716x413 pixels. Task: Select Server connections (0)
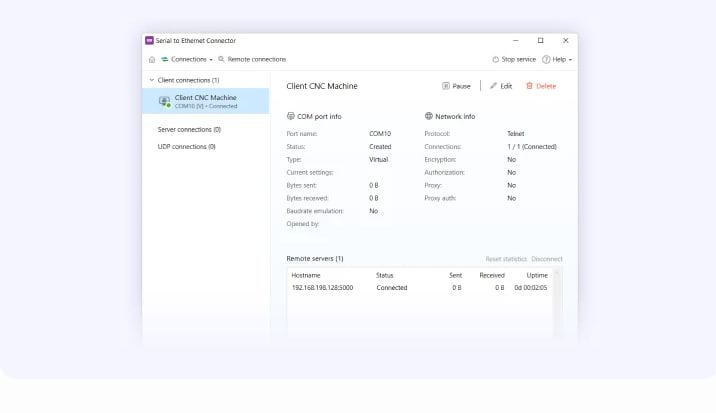coord(189,130)
